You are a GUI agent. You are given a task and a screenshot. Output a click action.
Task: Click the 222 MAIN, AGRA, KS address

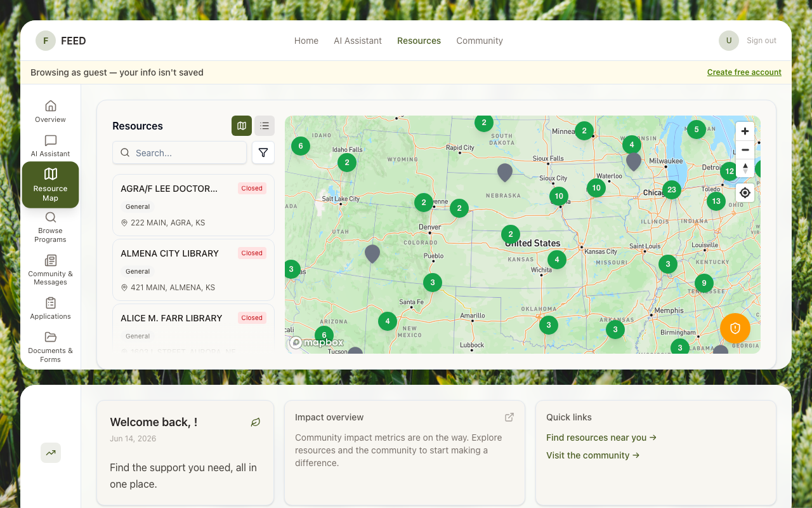click(x=167, y=223)
